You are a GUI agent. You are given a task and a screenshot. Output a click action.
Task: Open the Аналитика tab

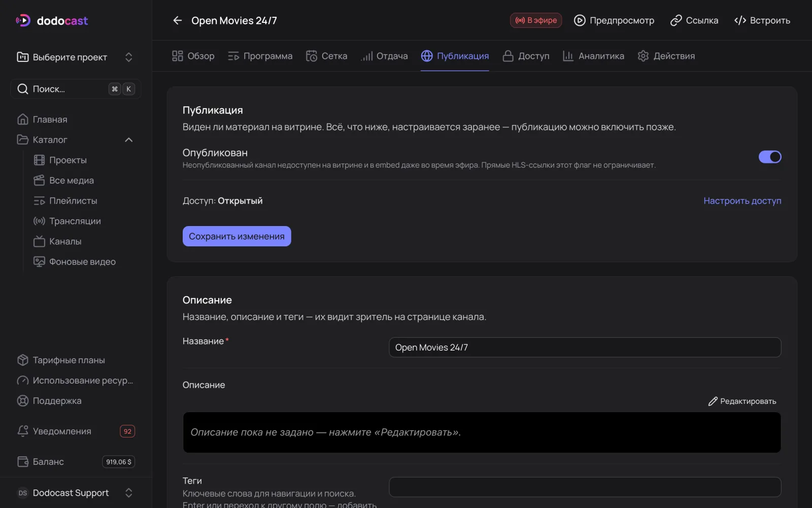coord(594,56)
